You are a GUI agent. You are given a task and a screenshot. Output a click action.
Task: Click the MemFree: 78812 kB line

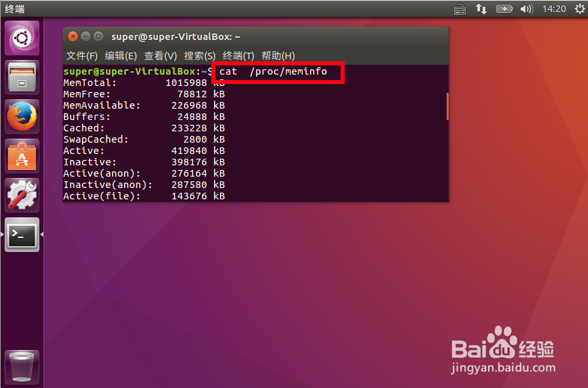144,94
